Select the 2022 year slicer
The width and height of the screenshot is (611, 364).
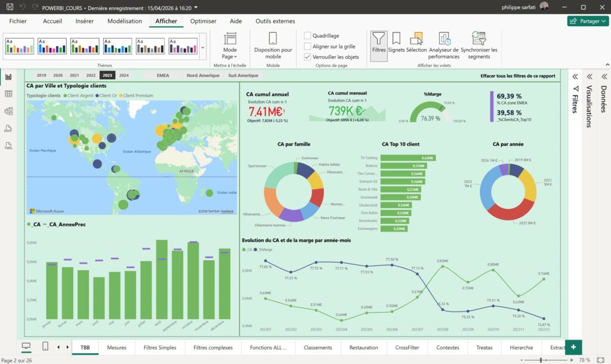tap(91, 75)
